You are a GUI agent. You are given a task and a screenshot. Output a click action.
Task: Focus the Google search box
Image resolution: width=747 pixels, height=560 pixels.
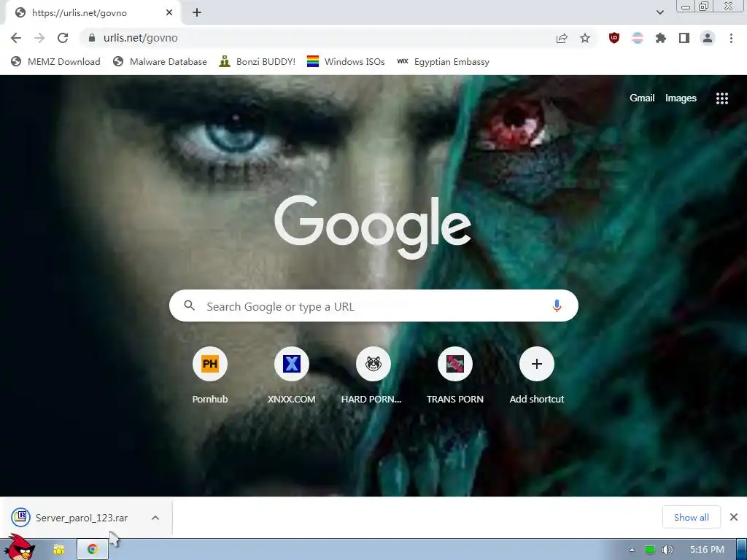373,306
